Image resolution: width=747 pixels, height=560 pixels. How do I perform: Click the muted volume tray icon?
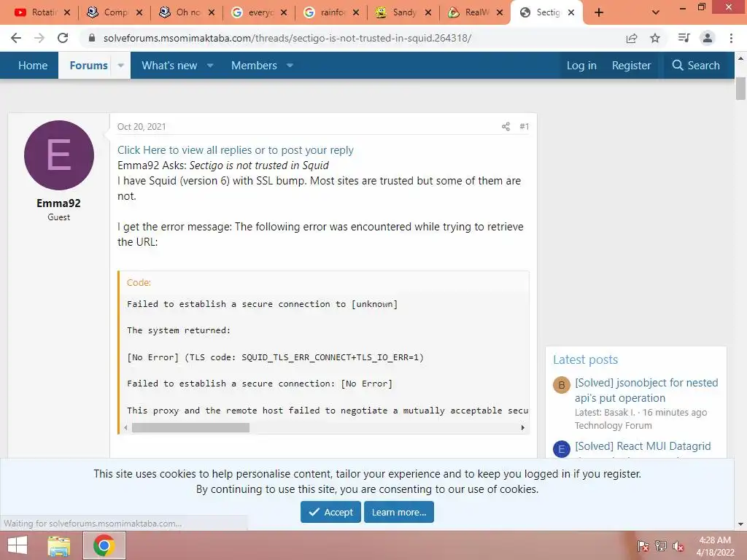pyautogui.click(x=678, y=546)
